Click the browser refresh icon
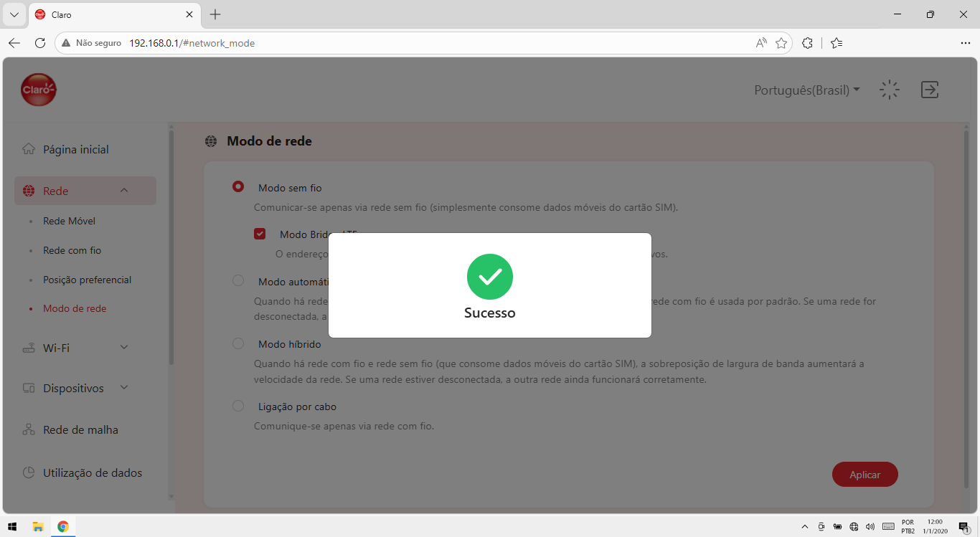The width and height of the screenshot is (980, 537). tap(40, 43)
